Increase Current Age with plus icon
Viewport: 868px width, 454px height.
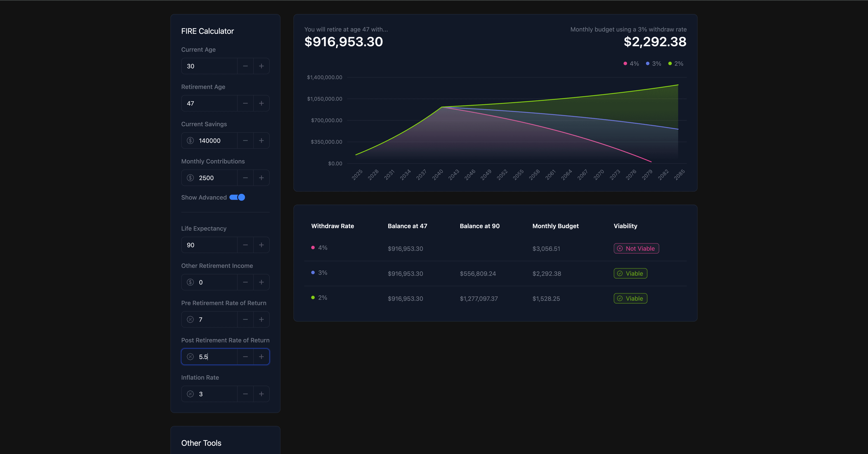pyautogui.click(x=261, y=66)
